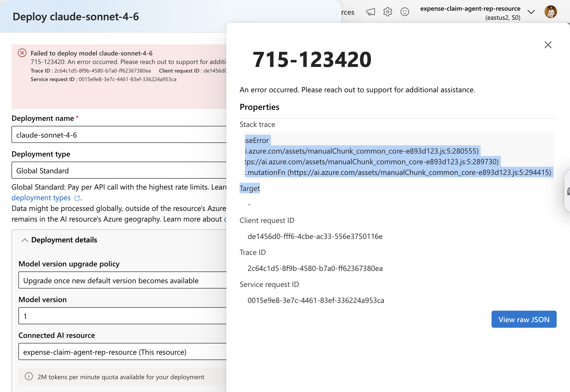Select the expense-claim-agent-rep-resource label

pos(470,9)
